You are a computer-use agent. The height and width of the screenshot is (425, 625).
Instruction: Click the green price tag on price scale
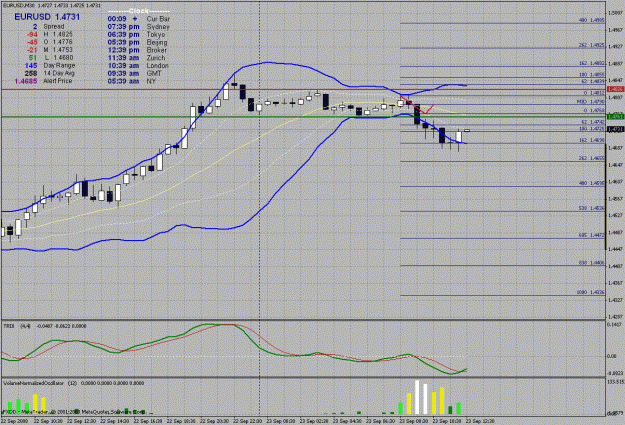click(x=615, y=116)
